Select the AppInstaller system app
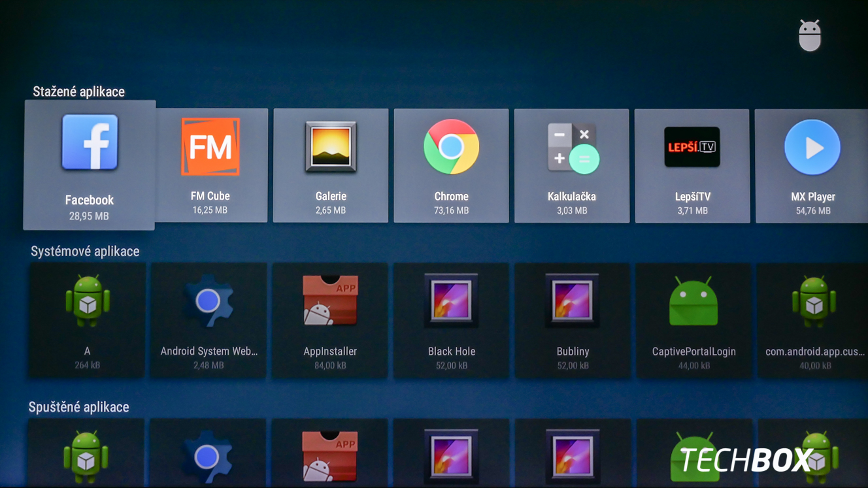The height and width of the screenshot is (488, 868). click(330, 321)
